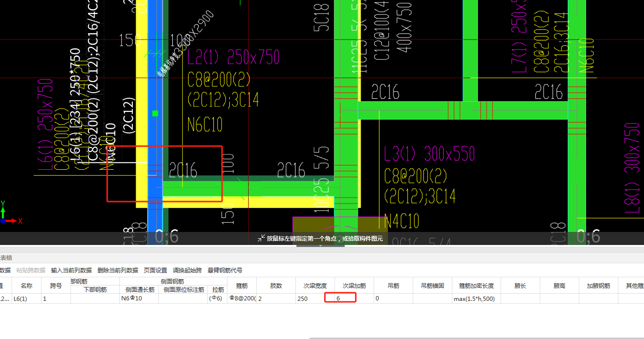Viewport: 644px width, 339px height.
Task: Select the 加腋钢筋 column header
Action: coord(599,285)
